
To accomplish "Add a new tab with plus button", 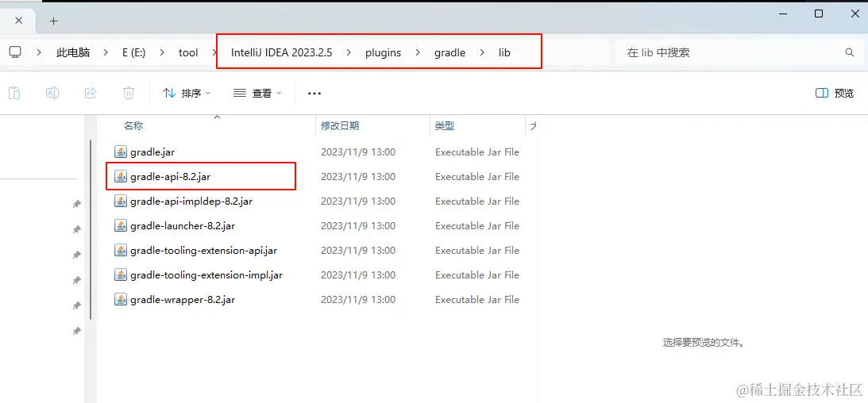I will 53,21.
